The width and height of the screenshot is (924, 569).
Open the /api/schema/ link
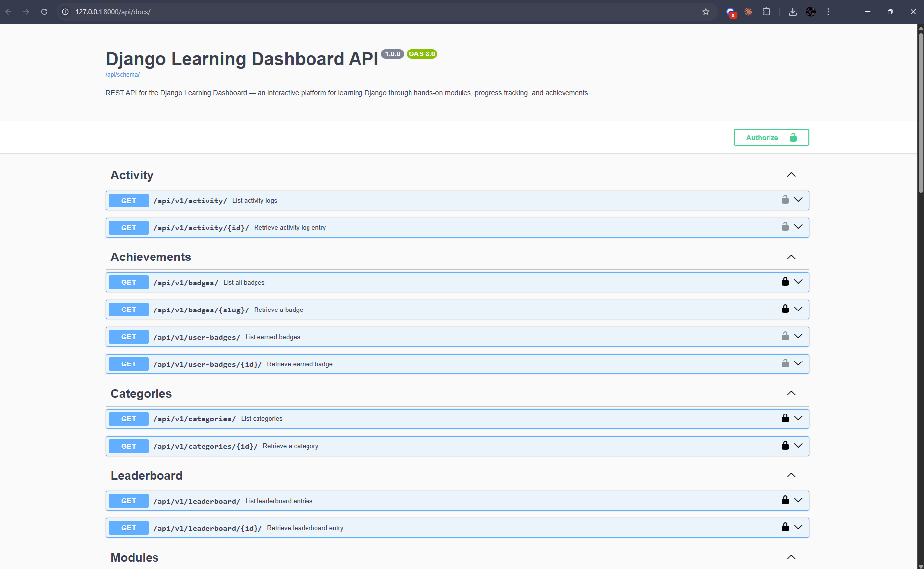point(122,75)
